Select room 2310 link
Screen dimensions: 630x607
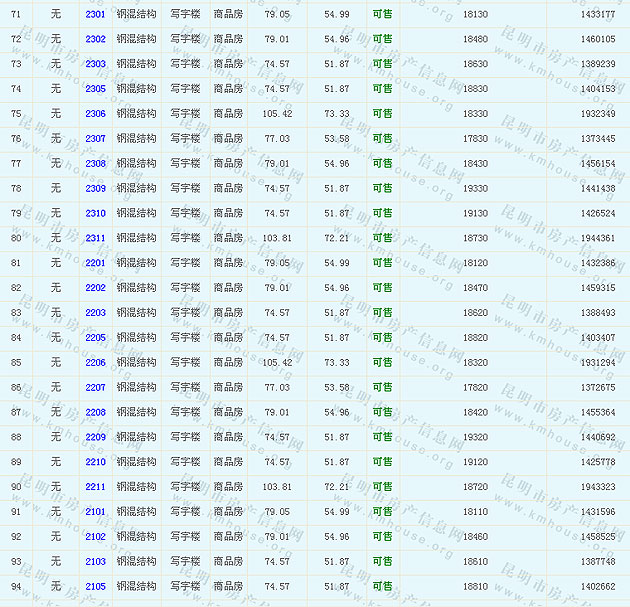pyautogui.click(x=95, y=213)
